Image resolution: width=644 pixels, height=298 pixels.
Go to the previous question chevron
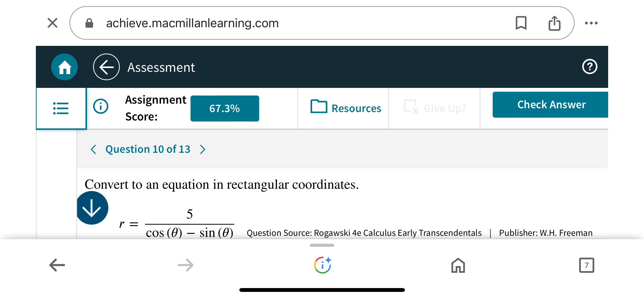point(93,150)
